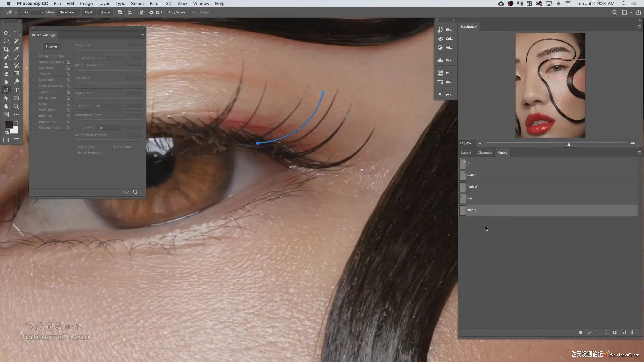This screenshot has width=644, height=362.
Task: Switch to the Channels tab
Action: [485, 153]
